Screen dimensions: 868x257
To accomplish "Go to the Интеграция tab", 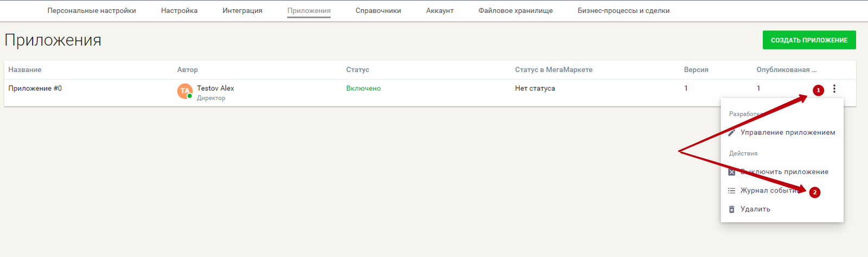I will [242, 11].
